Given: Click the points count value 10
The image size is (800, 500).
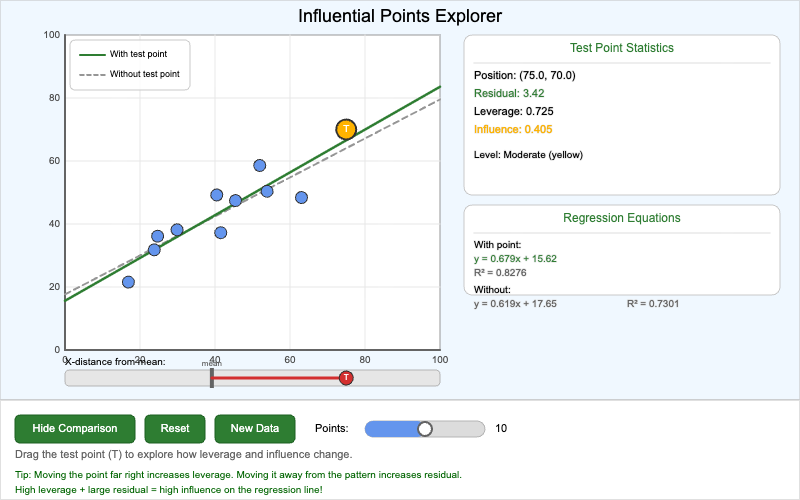Looking at the screenshot, I should click(x=501, y=429).
